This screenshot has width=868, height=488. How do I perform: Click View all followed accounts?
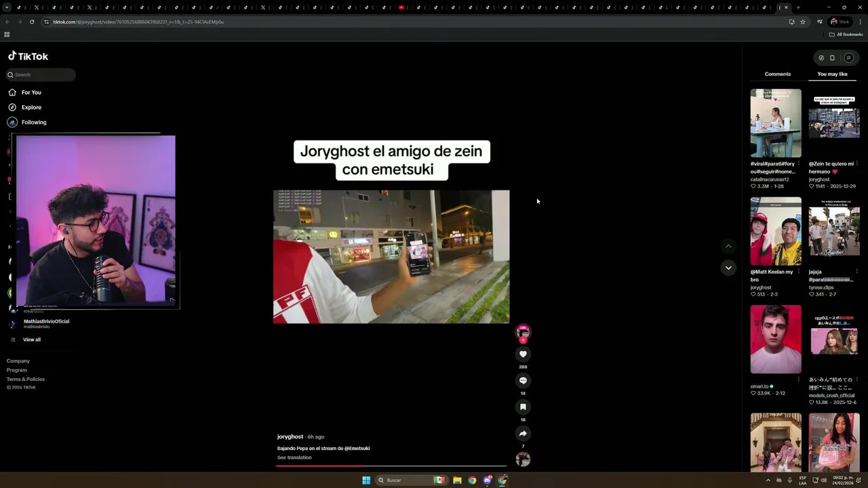coord(31,340)
